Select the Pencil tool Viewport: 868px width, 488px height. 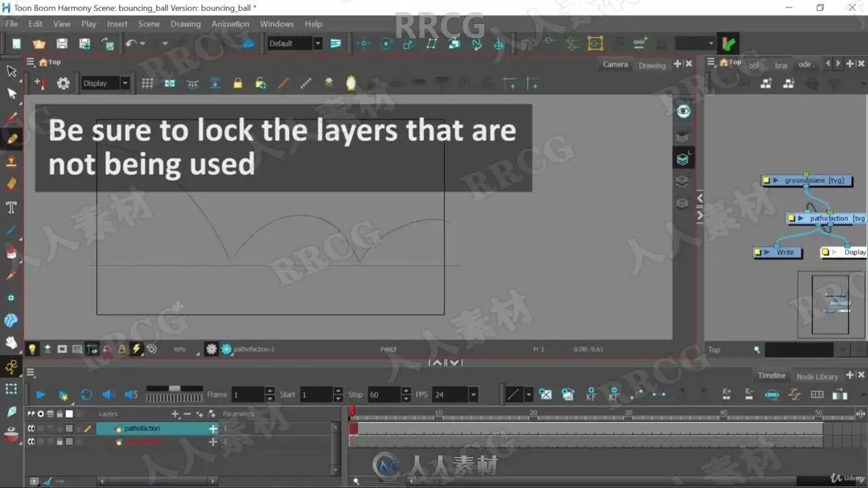pyautogui.click(x=12, y=138)
